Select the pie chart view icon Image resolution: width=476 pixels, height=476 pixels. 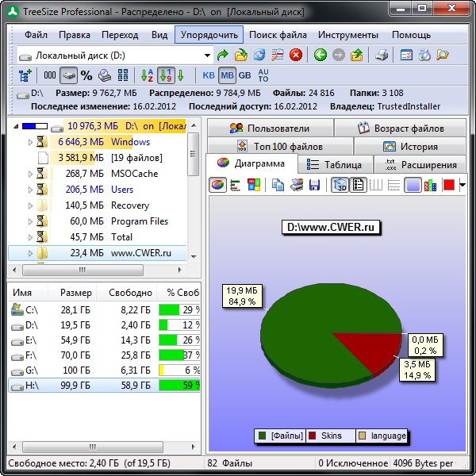point(218,185)
